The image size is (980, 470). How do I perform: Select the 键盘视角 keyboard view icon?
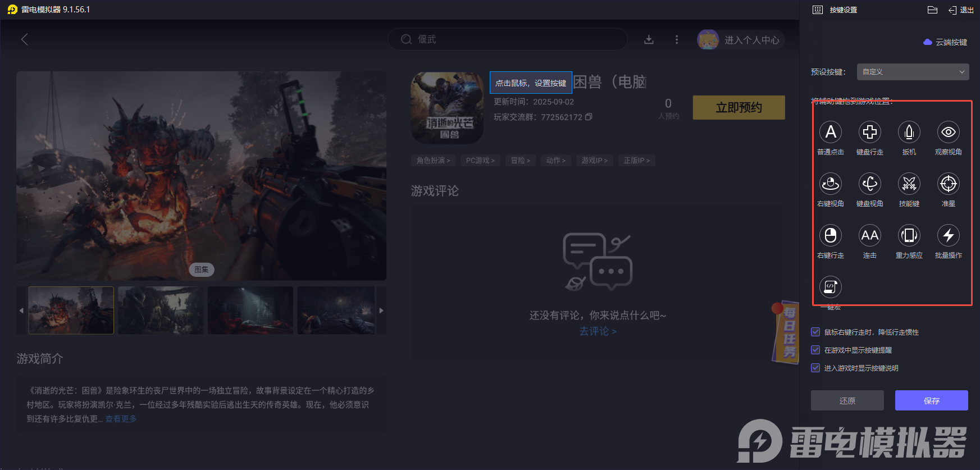tap(870, 184)
